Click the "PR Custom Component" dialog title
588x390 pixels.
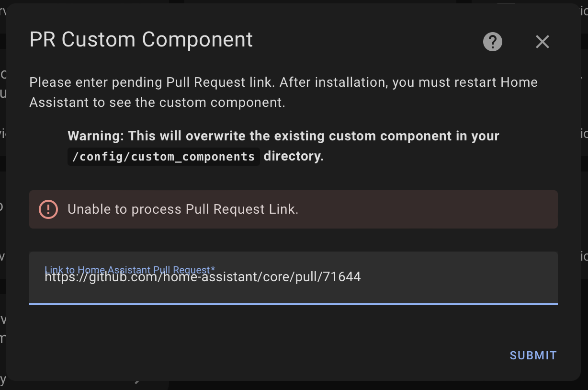pyautogui.click(x=141, y=40)
